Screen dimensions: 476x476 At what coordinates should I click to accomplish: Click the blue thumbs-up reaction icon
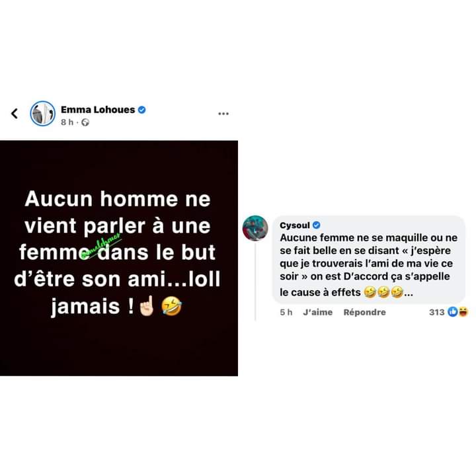point(453,312)
